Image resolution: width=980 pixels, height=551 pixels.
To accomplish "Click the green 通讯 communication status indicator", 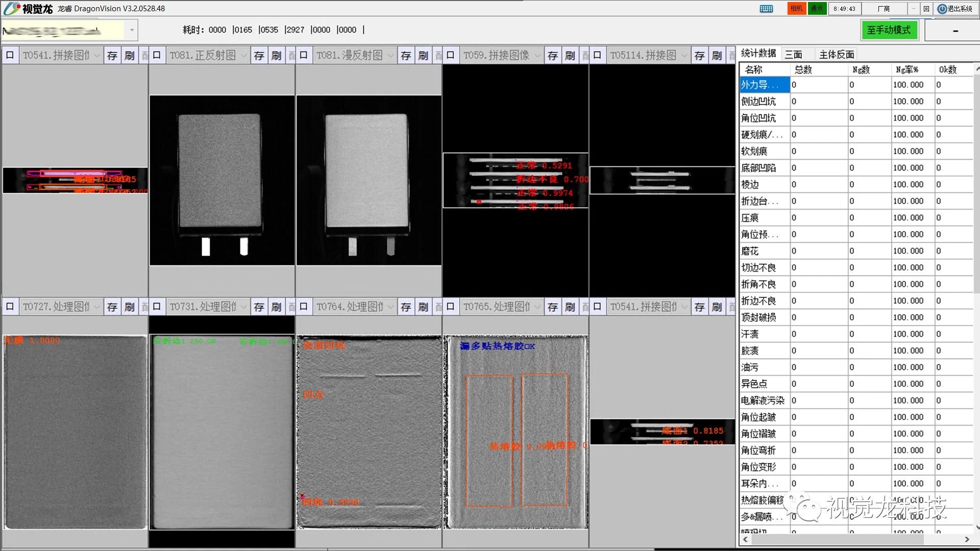I will click(x=817, y=9).
